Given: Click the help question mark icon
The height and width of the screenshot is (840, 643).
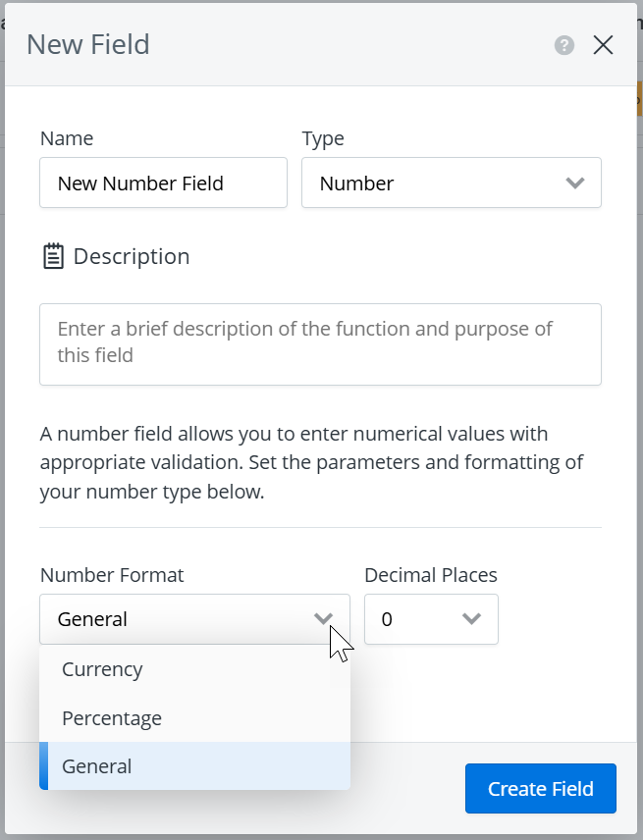Looking at the screenshot, I should 564,45.
